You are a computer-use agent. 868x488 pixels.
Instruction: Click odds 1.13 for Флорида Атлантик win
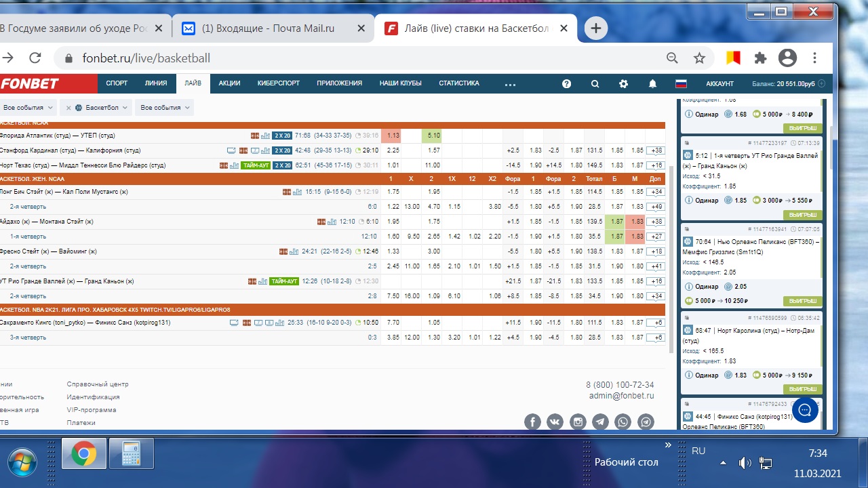393,136
